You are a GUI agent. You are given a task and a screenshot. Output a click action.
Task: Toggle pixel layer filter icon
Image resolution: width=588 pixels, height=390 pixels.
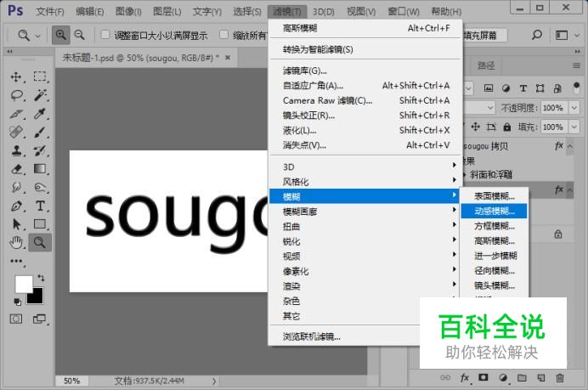point(489,88)
